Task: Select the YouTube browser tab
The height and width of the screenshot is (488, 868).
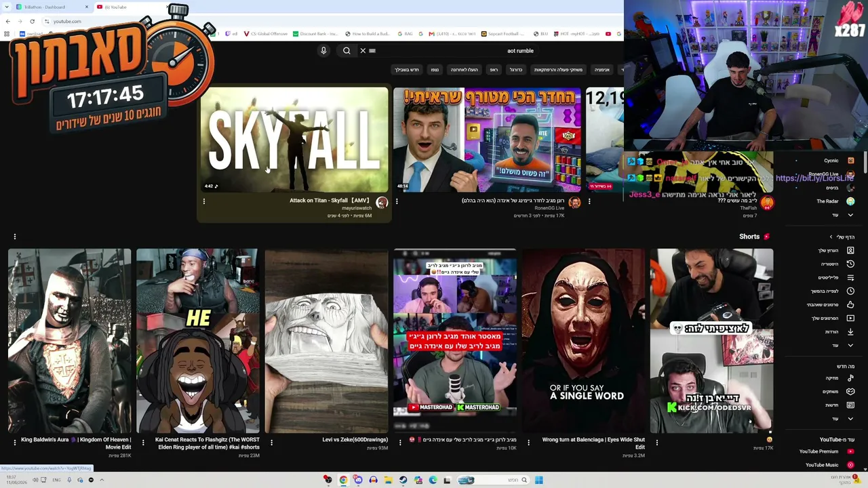Action: [133, 7]
